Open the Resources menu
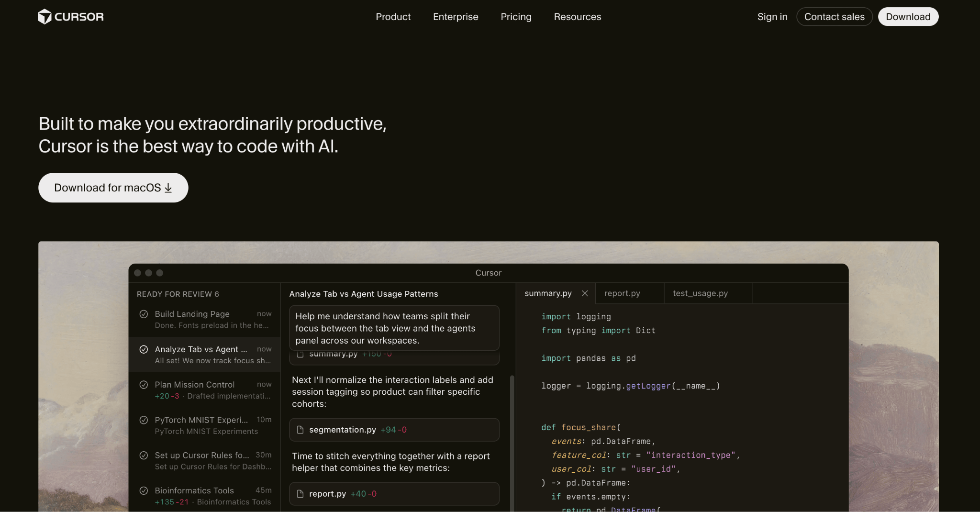The image size is (980, 512). point(577,17)
